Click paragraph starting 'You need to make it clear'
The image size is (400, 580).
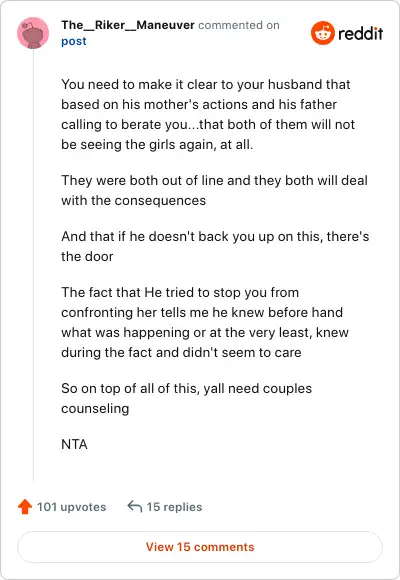(208, 114)
